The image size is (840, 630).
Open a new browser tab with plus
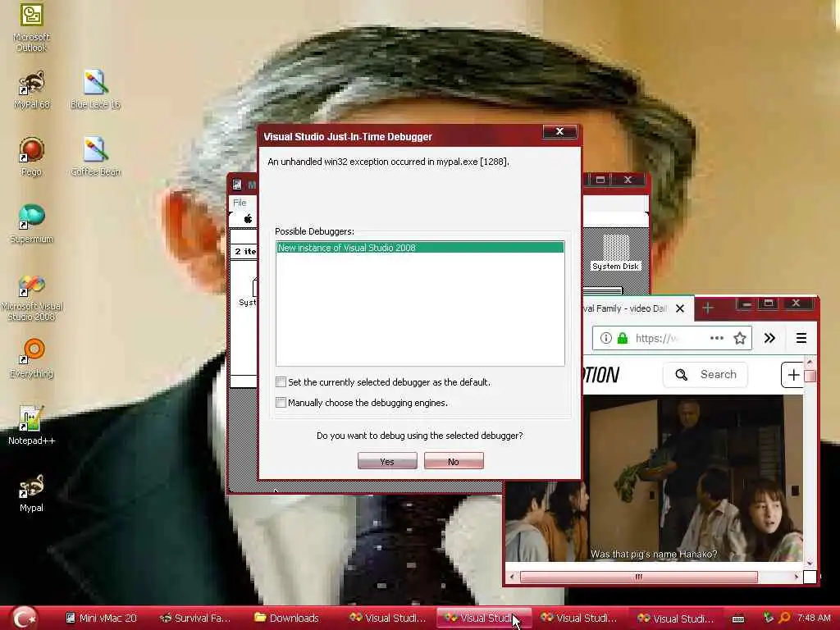pos(708,308)
